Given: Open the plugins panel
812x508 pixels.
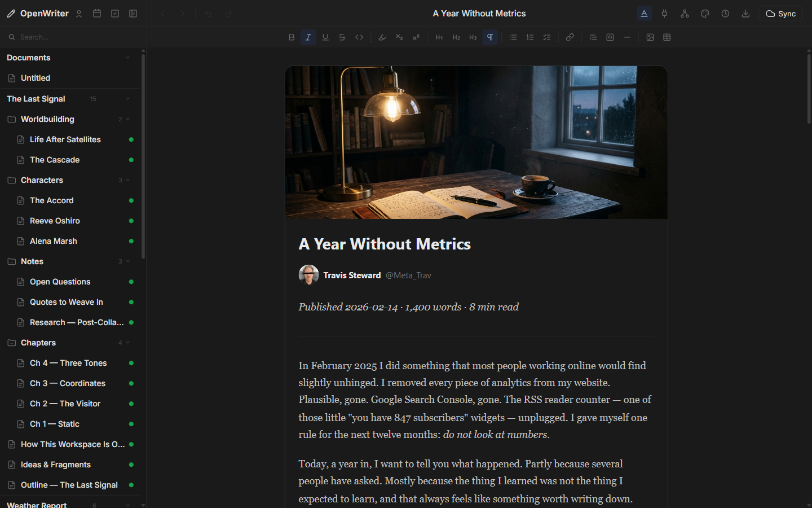Looking at the screenshot, I should (664, 13).
